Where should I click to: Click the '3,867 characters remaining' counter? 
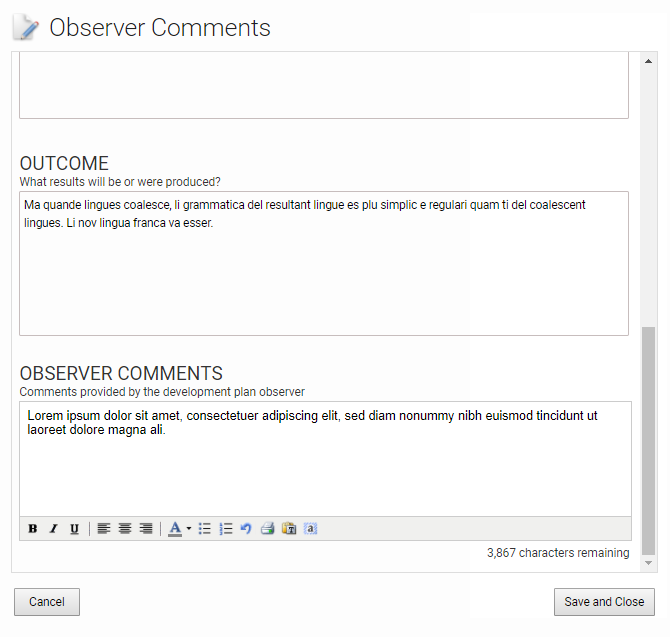click(x=558, y=553)
